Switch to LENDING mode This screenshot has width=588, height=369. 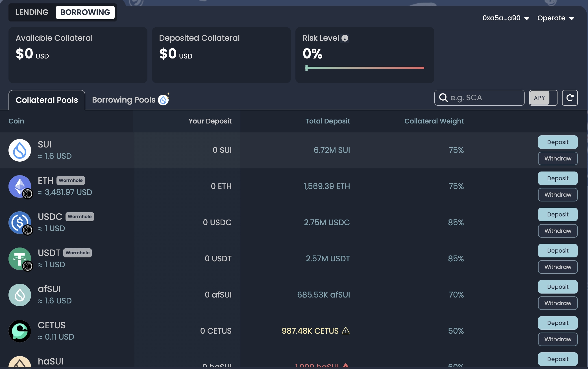pos(32,12)
